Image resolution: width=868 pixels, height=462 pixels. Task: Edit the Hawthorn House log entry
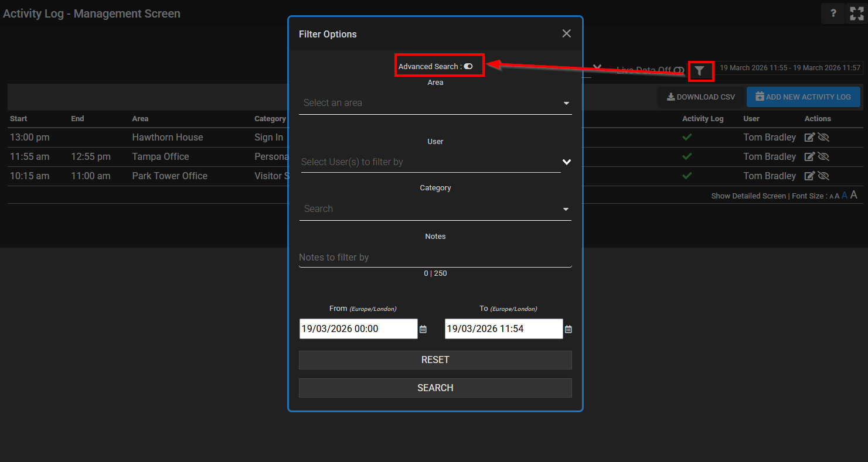[x=809, y=138]
